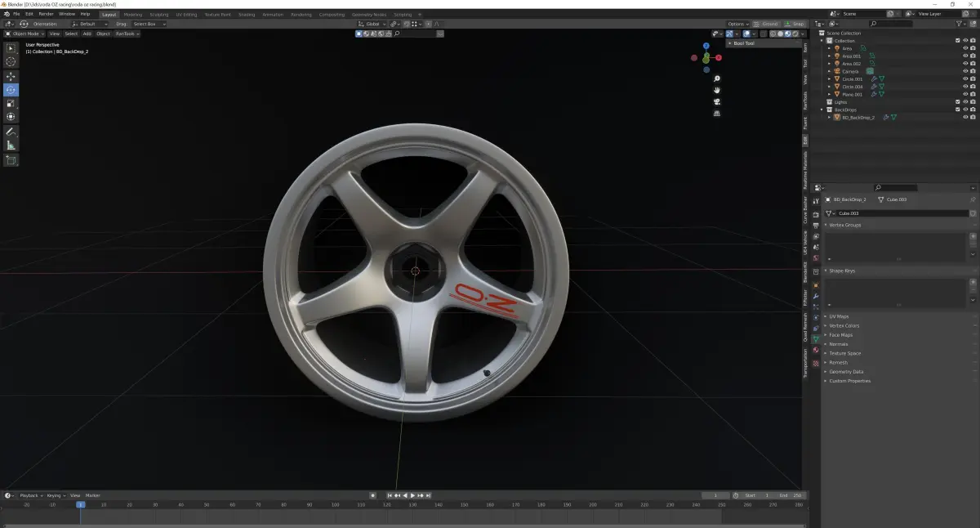Open the Modifier properties wrench tab
This screenshot has width=980, height=528.
coord(816,296)
